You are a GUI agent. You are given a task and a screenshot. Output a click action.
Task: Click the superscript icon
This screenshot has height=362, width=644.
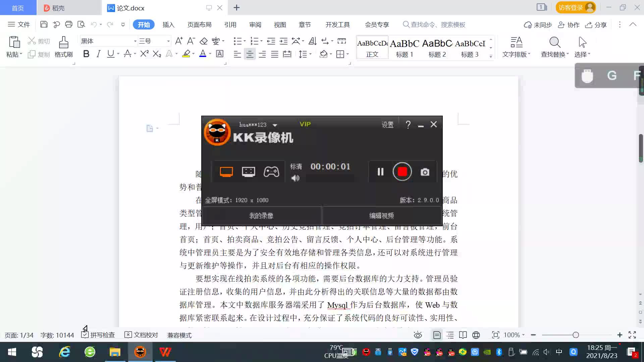click(144, 54)
